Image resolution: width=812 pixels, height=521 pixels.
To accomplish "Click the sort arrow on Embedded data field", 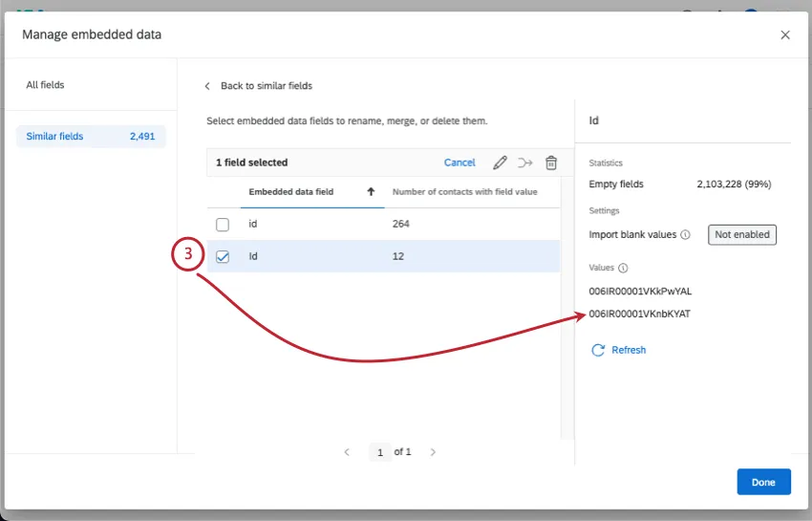I will tap(371, 192).
